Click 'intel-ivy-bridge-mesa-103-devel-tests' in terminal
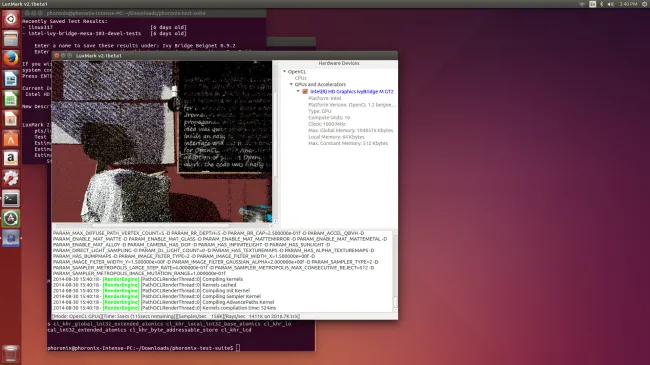 click(85, 33)
